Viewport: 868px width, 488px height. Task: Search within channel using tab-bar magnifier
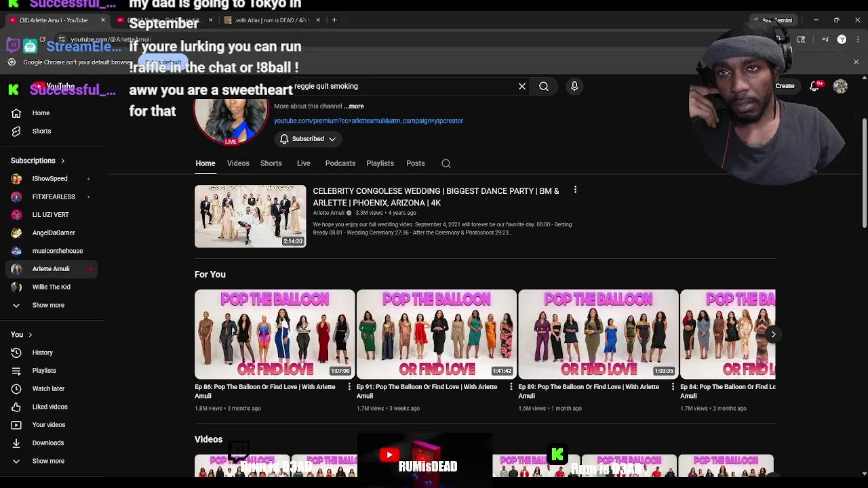point(446,163)
